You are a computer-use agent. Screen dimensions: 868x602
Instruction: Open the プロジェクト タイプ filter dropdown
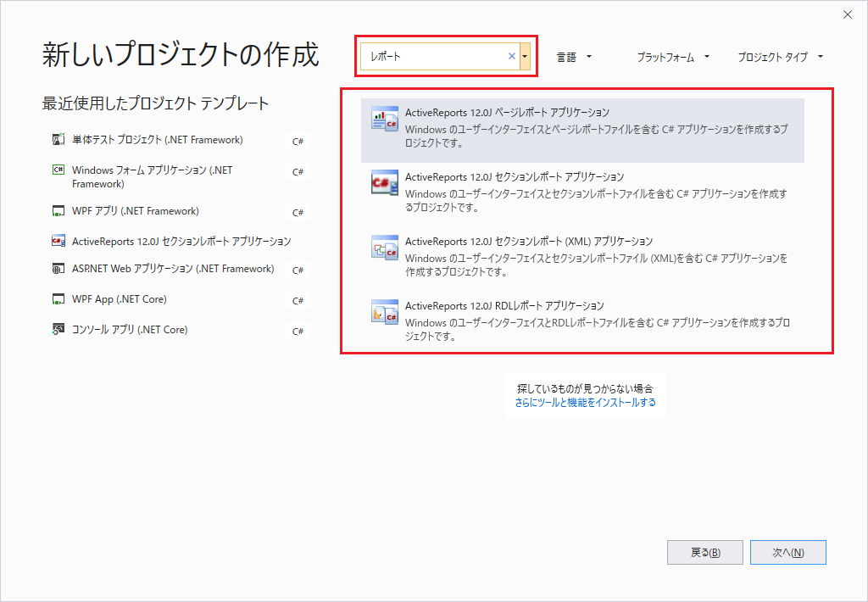pyautogui.click(x=780, y=57)
